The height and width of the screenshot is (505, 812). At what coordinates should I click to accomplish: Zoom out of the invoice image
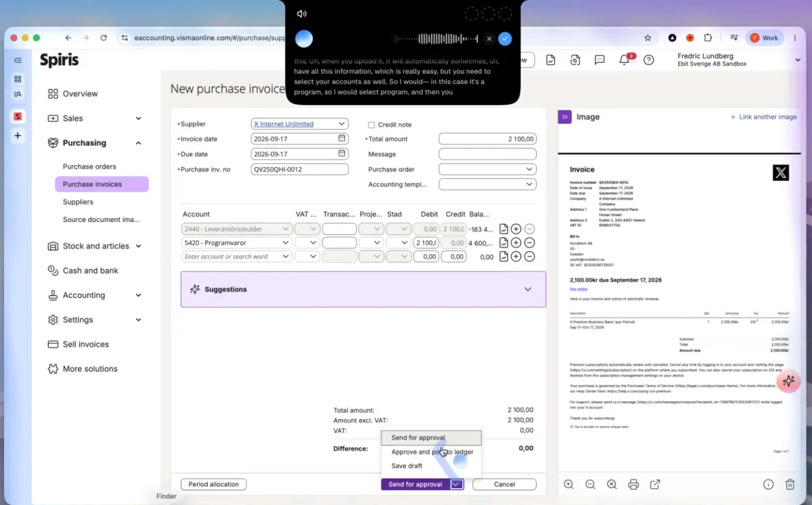[590, 485]
